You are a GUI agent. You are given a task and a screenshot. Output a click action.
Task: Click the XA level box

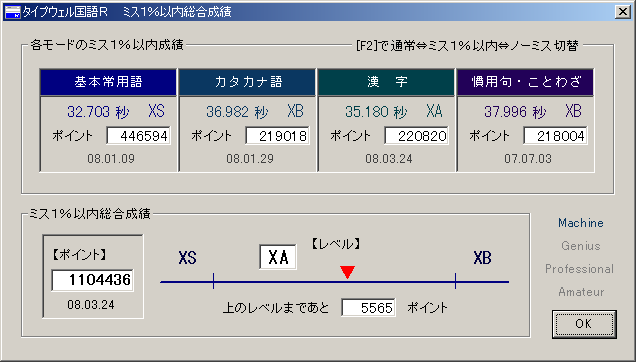tap(278, 257)
